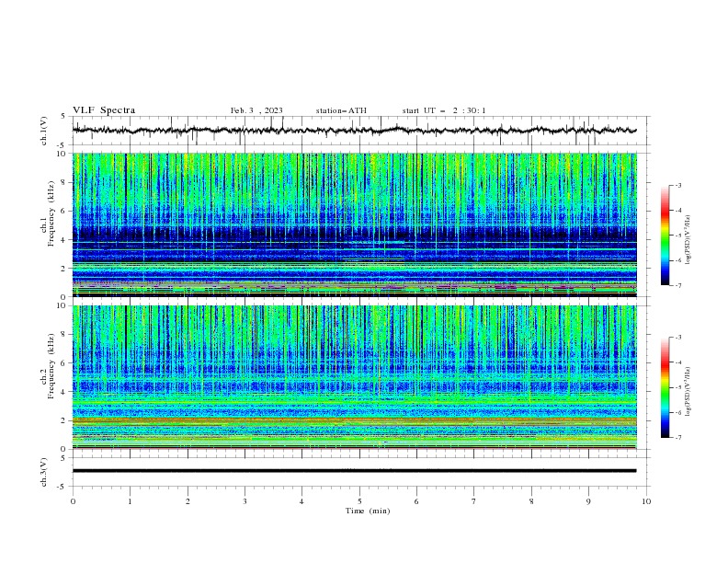Click the ch.1 voltage waveform trace
This screenshot has height=563, width=728.
[354, 131]
